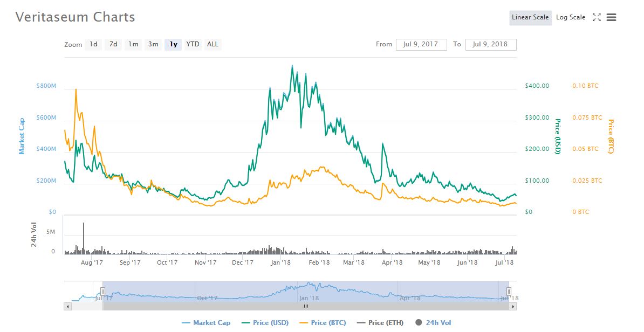The width and height of the screenshot is (644, 332).
Task: Switch to Log Scale
Action: point(571,18)
